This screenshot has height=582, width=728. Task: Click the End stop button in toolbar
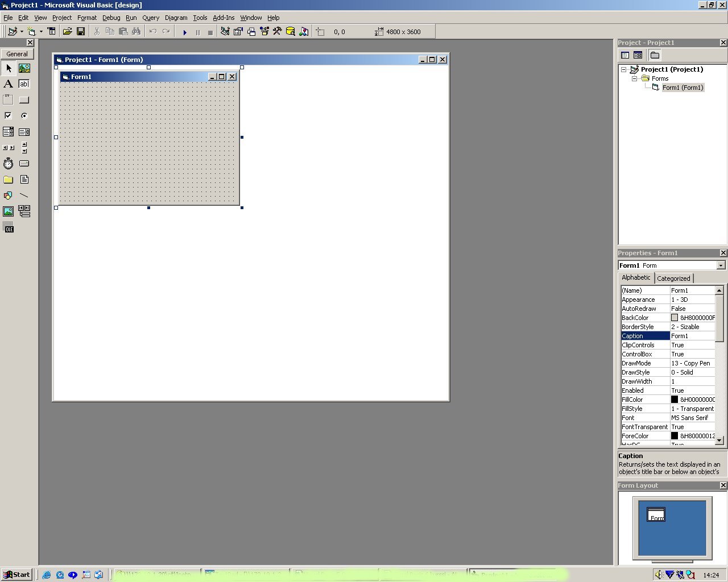pyautogui.click(x=210, y=32)
